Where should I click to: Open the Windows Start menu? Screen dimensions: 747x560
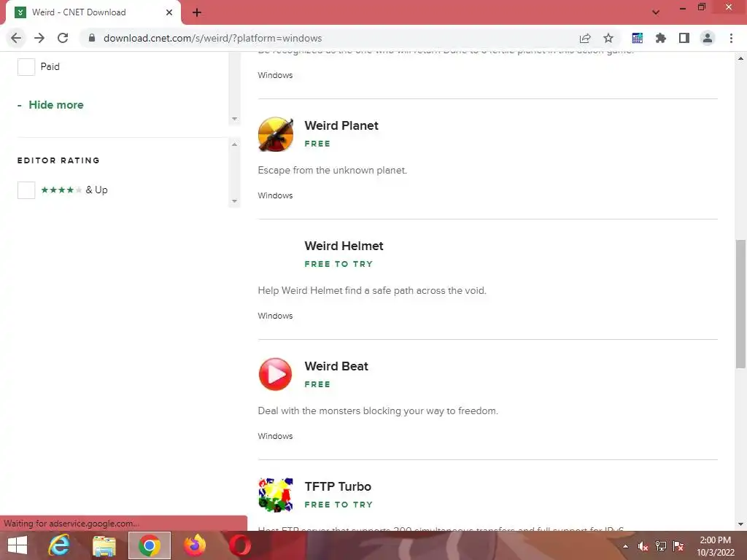(x=18, y=545)
